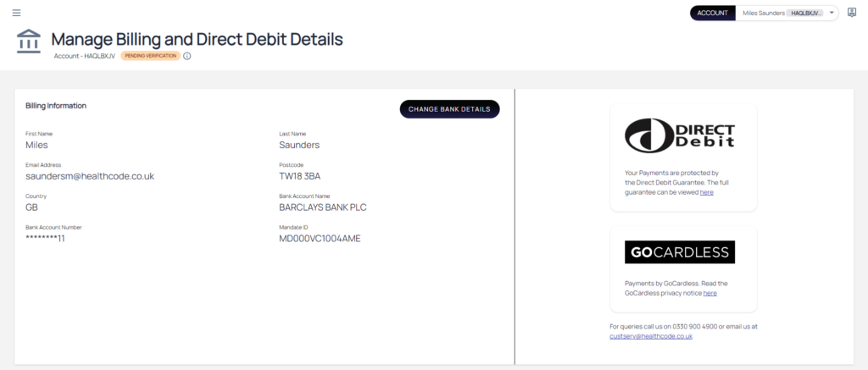The height and width of the screenshot is (370, 868).
Task: Open the GoCardless privacy notice 'here' link
Action: 709,293
